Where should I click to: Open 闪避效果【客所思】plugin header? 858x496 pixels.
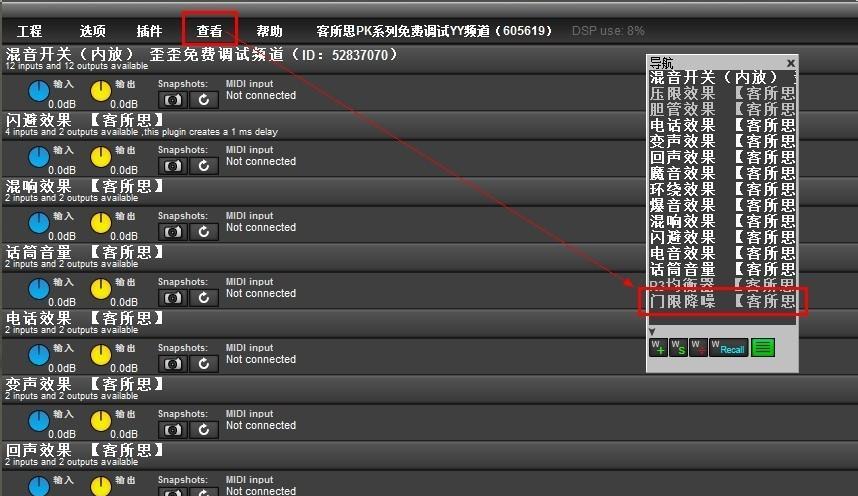coord(84,120)
